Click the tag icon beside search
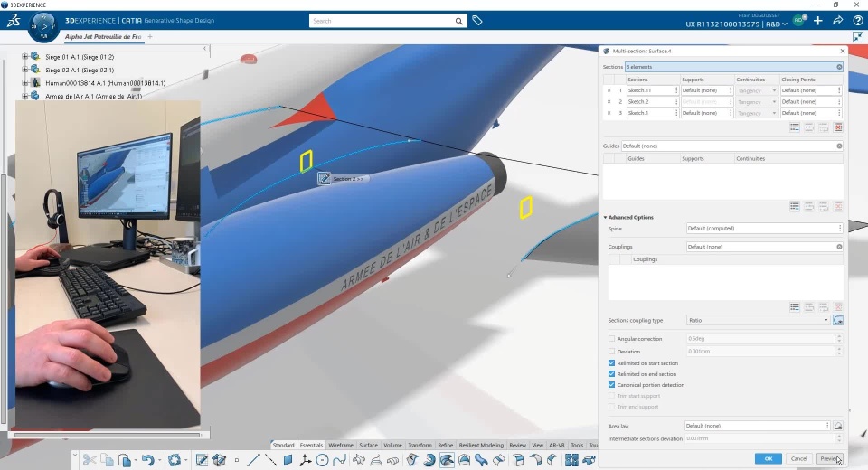Screen dimensions: 868x470 [477, 21]
